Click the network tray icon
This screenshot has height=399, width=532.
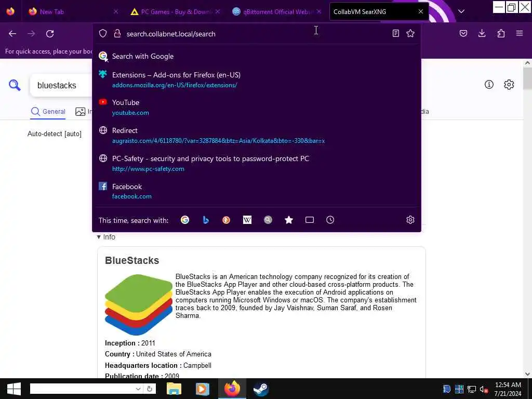coord(472,389)
